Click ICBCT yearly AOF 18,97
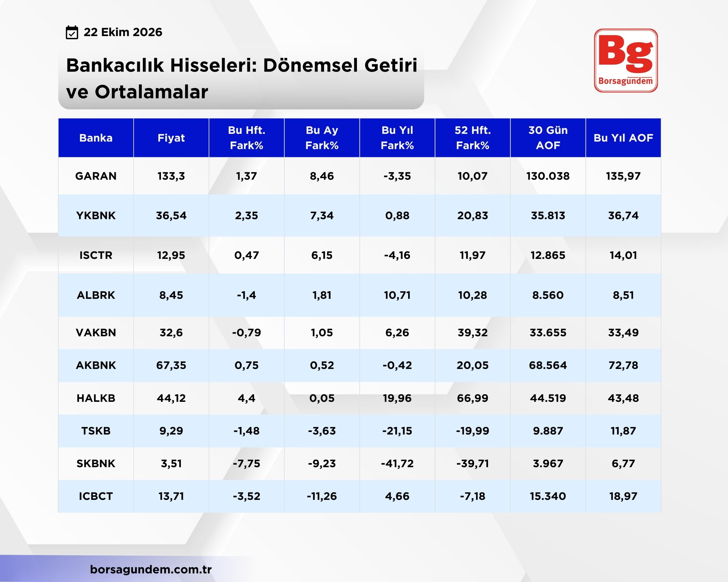The height and width of the screenshot is (582, 728). click(623, 496)
